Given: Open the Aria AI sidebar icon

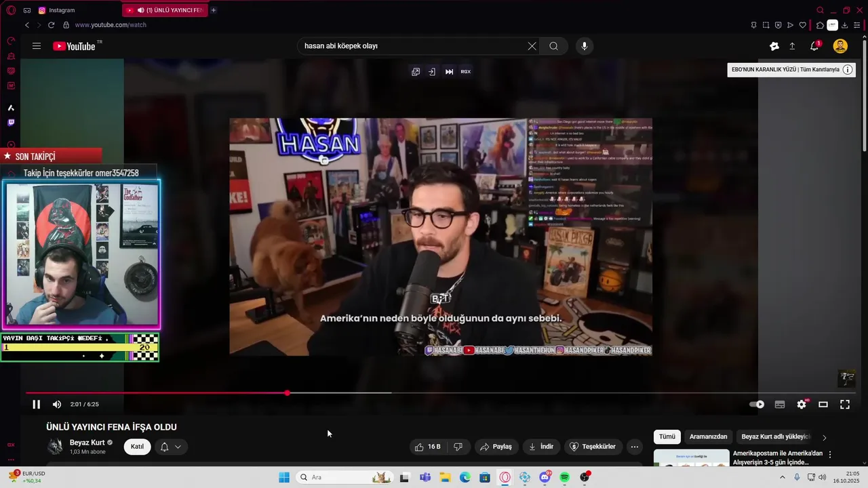Looking at the screenshot, I should (x=11, y=108).
